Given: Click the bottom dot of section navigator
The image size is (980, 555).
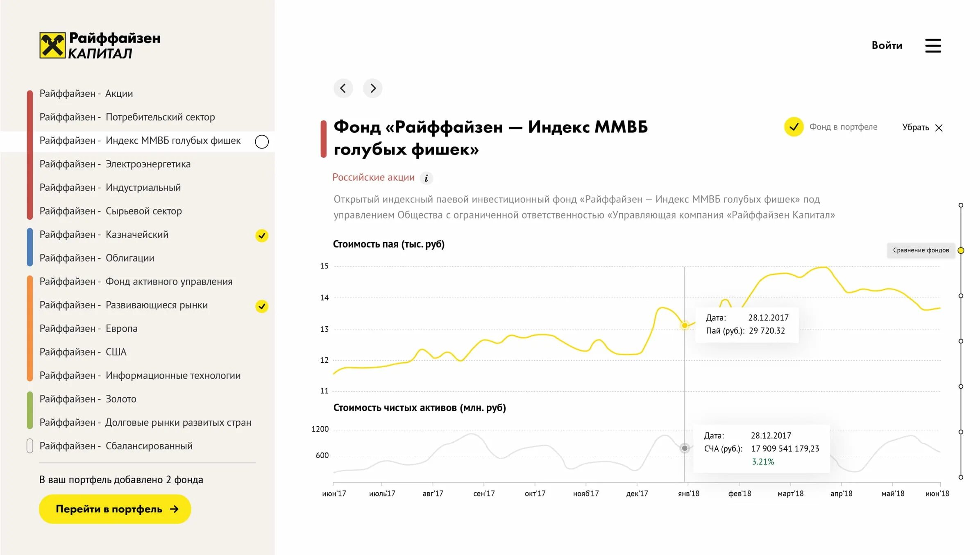Looking at the screenshot, I should 961,477.
